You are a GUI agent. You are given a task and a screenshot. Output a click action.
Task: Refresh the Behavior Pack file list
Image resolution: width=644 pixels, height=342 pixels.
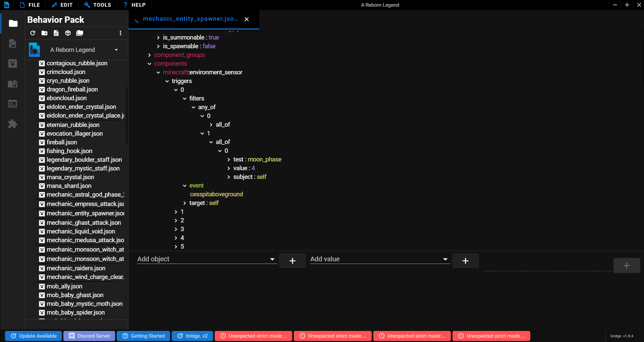coord(33,33)
